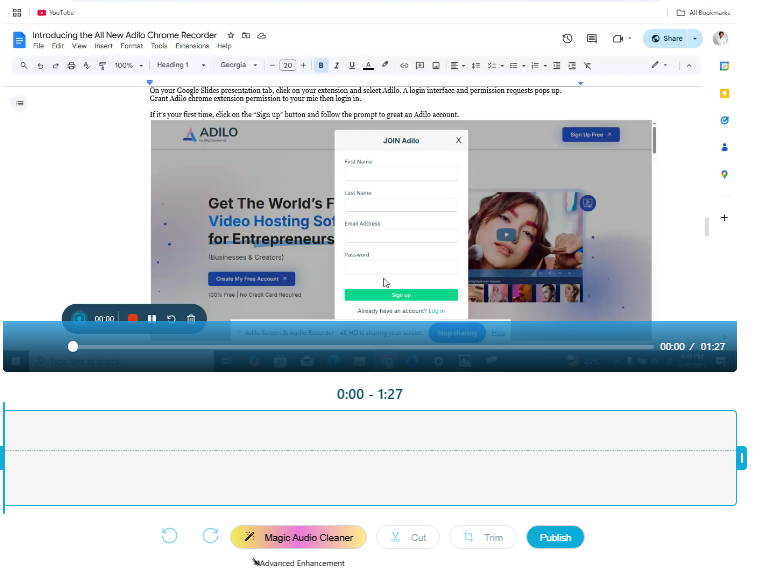Click the cloud saved status icon
This screenshot has width=774, height=584.
pyautogui.click(x=262, y=36)
